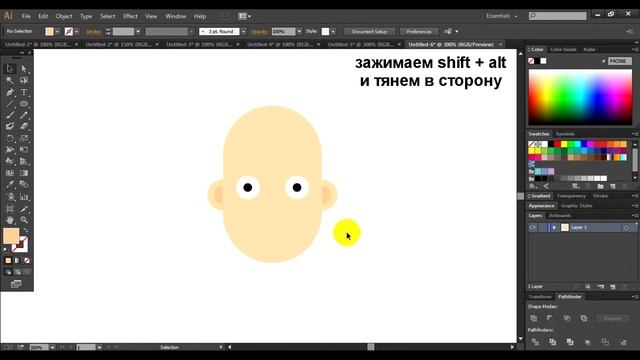The height and width of the screenshot is (360, 640).
Task: Open the File menu
Action: coord(26,16)
